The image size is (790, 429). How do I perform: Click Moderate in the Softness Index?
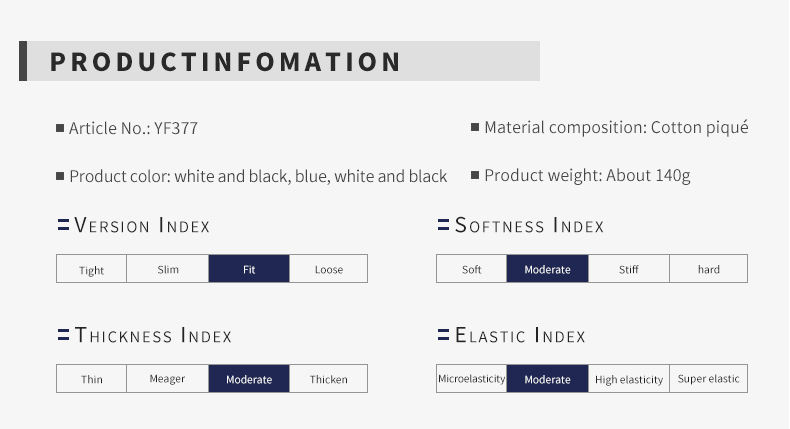tap(547, 269)
